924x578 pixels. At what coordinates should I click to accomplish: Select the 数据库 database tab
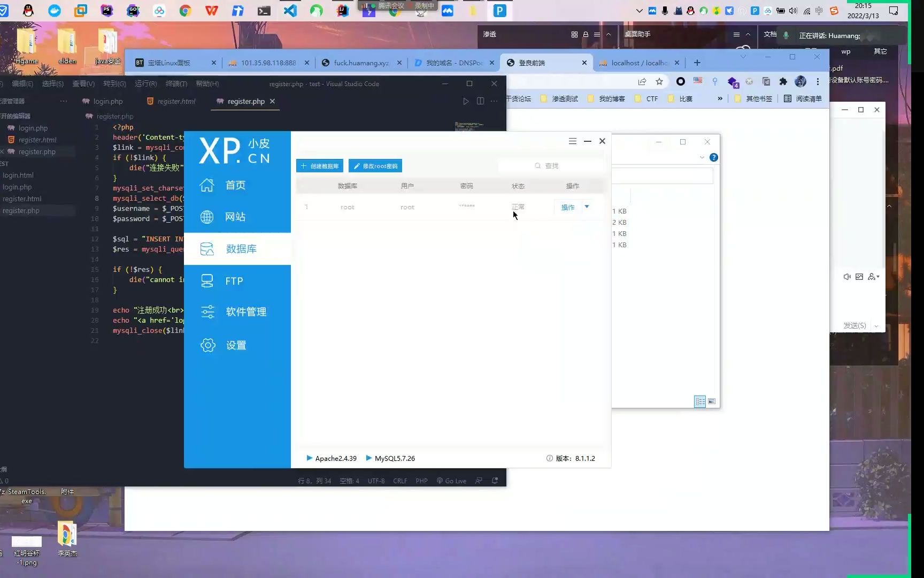pyautogui.click(x=237, y=249)
